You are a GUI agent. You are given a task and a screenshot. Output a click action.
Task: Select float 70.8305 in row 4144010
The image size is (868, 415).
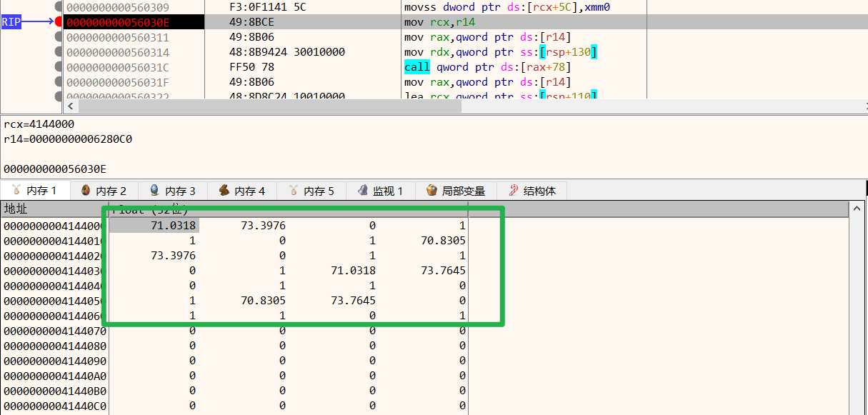pyautogui.click(x=443, y=241)
